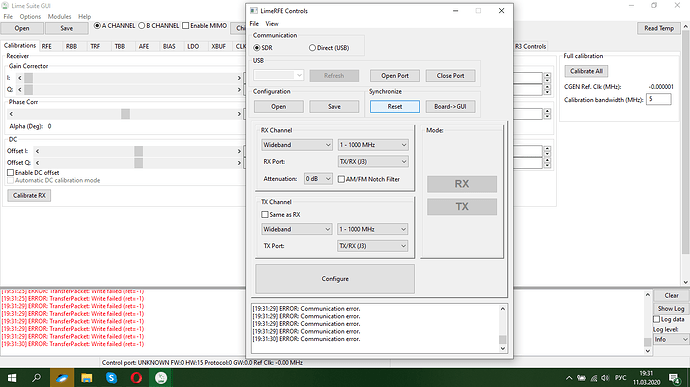Open taskbar search magnifier

pos(37,378)
